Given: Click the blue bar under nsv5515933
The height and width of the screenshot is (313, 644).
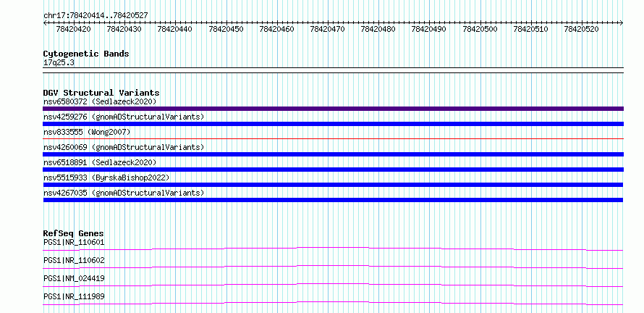Looking at the screenshot, I should click(333, 185).
